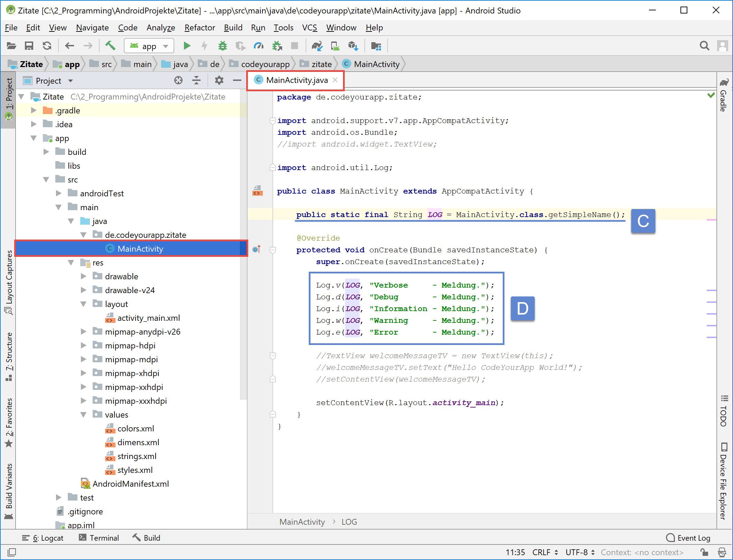Screen dimensions: 733x560
Task: Open the Build tool window
Action: (147, 538)
